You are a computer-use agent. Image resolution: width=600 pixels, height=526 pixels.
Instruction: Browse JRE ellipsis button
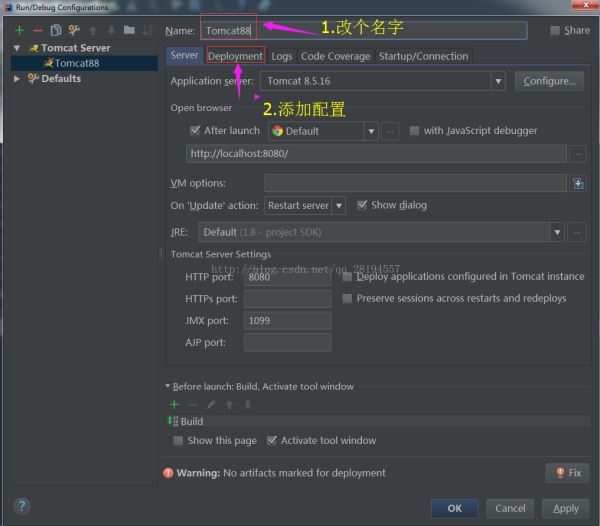[577, 232]
